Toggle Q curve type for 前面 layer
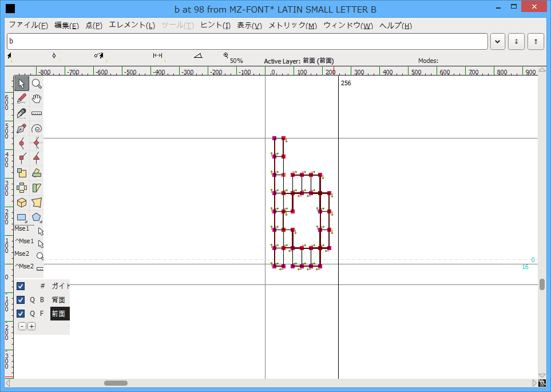551x392 pixels. tap(33, 314)
